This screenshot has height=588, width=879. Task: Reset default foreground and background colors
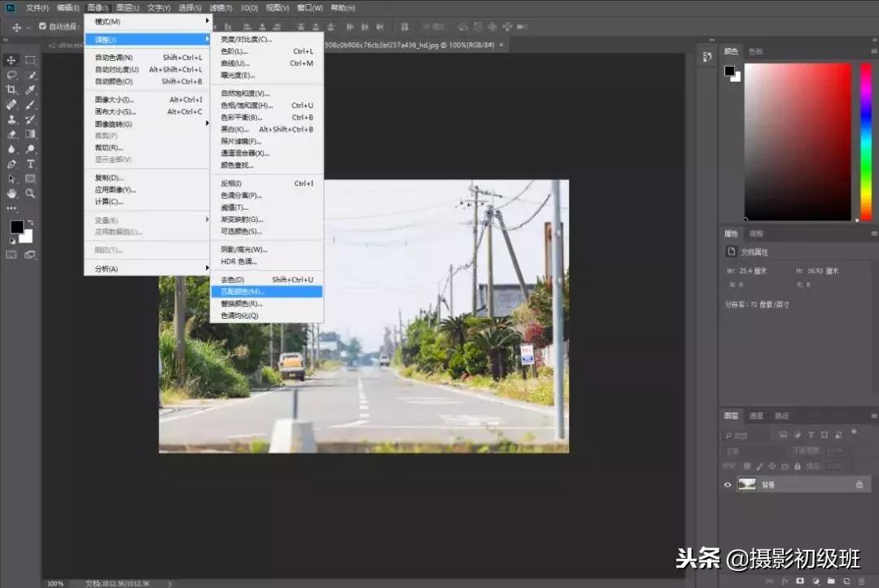click(x=11, y=241)
